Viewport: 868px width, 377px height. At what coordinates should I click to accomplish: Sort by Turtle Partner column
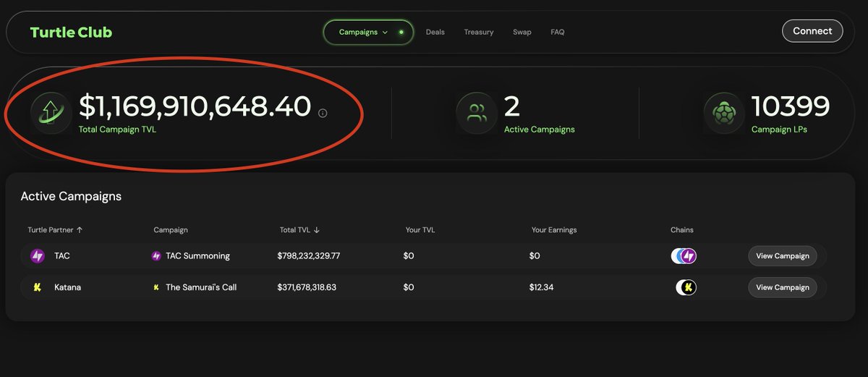tap(55, 230)
